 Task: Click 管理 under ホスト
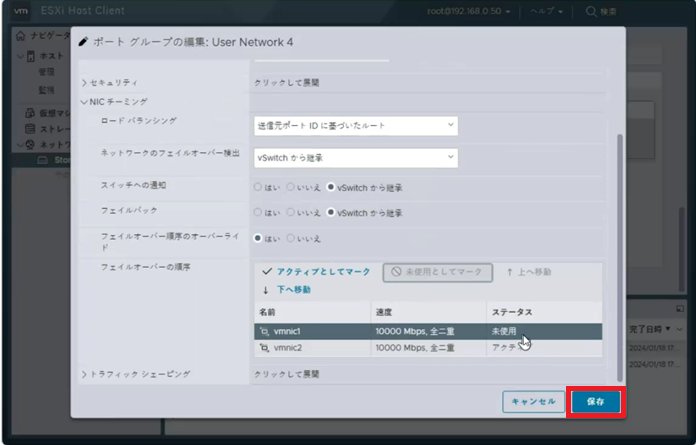point(46,72)
